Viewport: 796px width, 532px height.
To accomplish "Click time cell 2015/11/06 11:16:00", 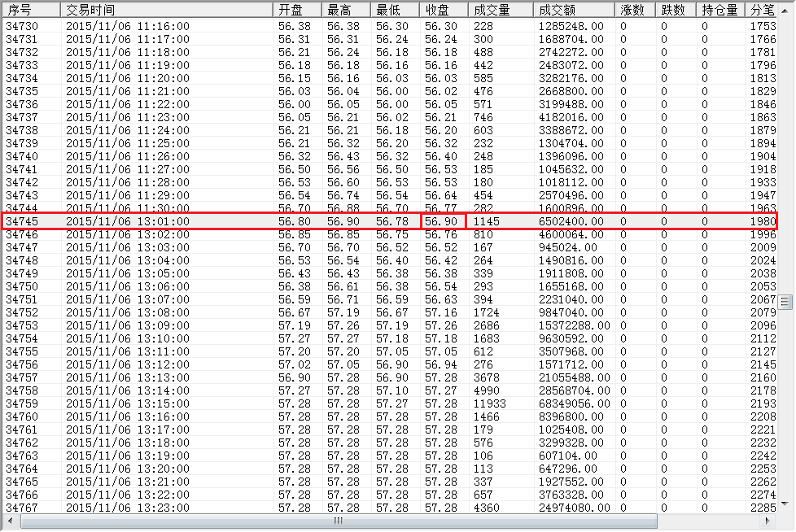I will 128,26.
